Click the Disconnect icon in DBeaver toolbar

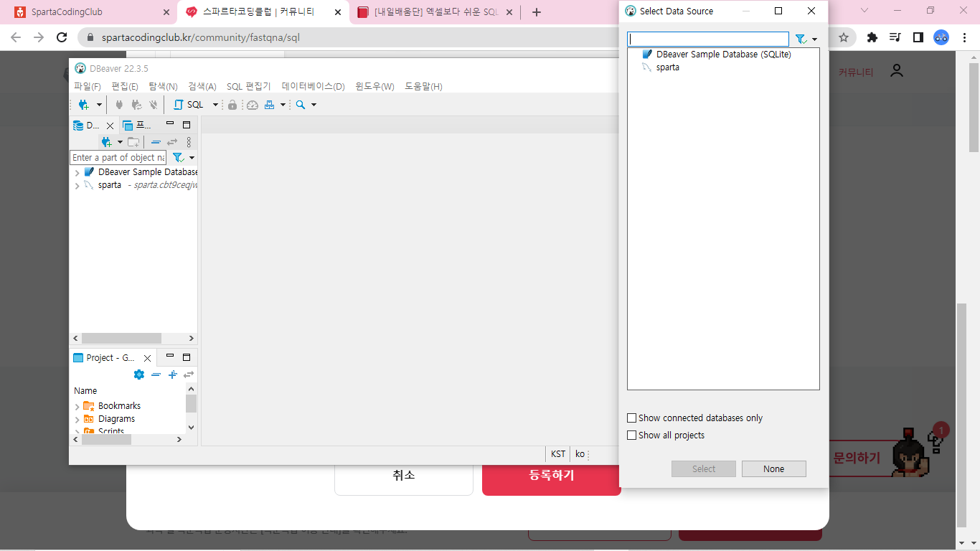(x=153, y=105)
